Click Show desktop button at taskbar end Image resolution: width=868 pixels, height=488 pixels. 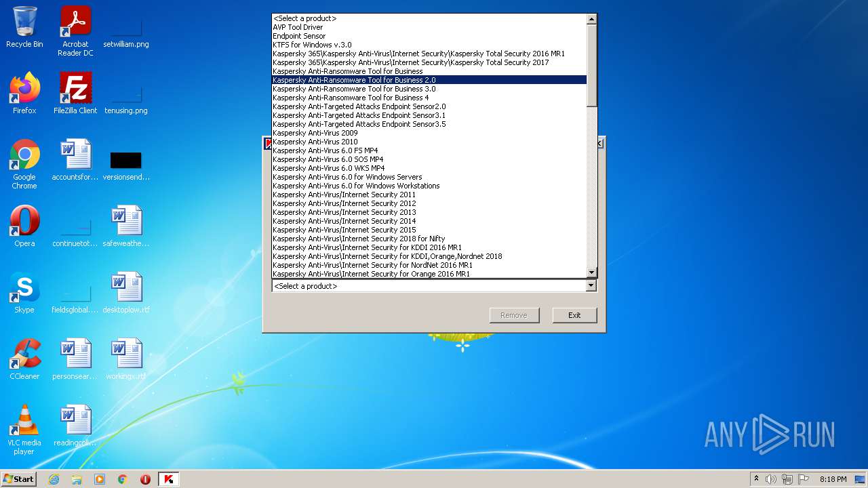coord(861,479)
